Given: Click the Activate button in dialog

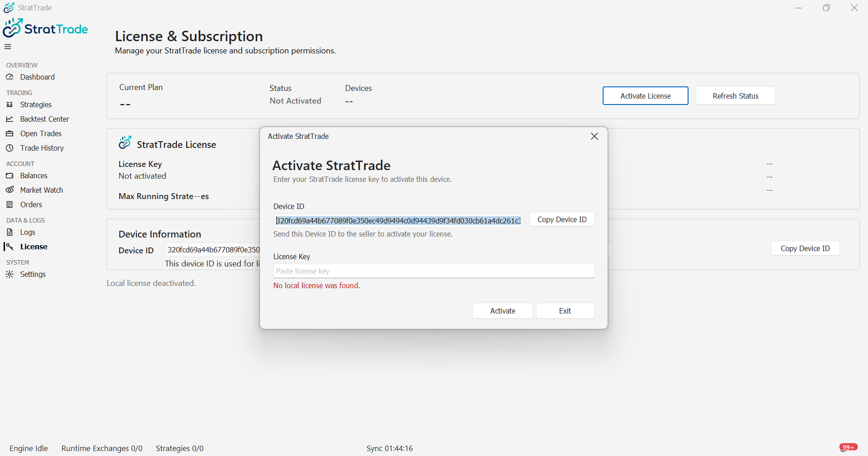Looking at the screenshot, I should (x=503, y=311).
